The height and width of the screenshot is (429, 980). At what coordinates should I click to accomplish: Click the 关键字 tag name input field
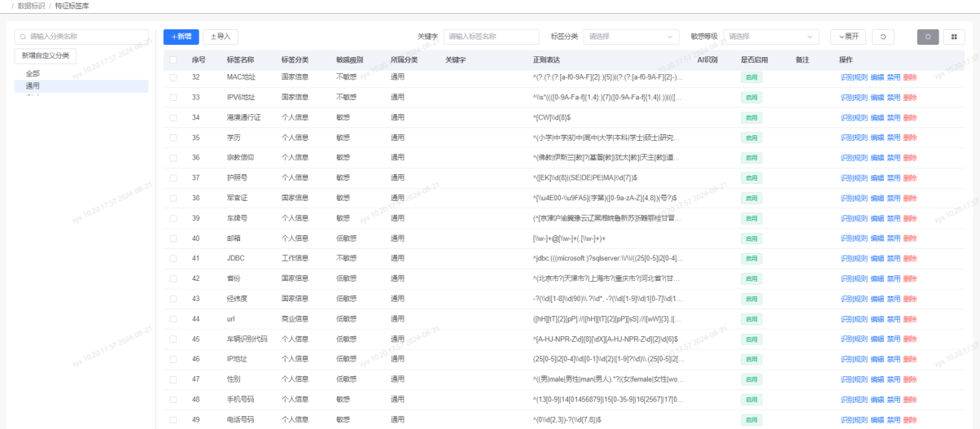[492, 37]
